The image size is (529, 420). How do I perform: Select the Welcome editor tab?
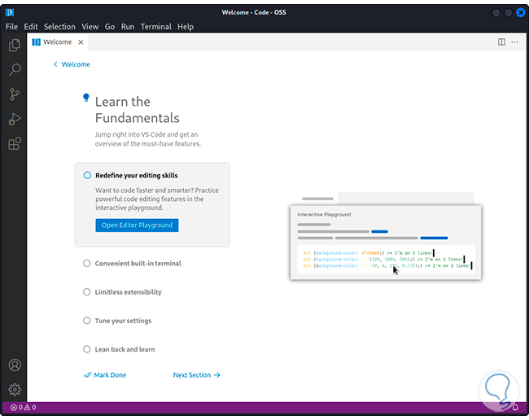pos(58,42)
